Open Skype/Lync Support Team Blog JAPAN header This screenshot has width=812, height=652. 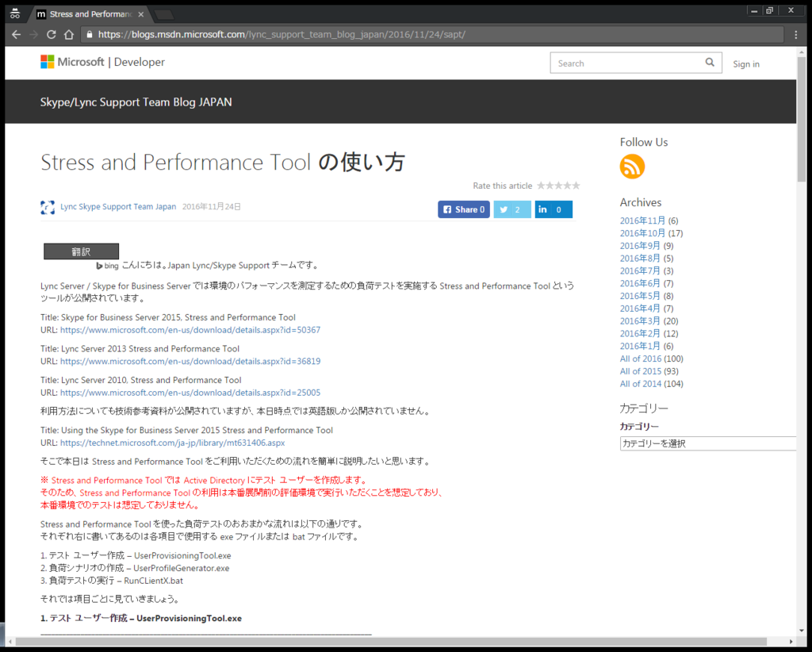(136, 102)
